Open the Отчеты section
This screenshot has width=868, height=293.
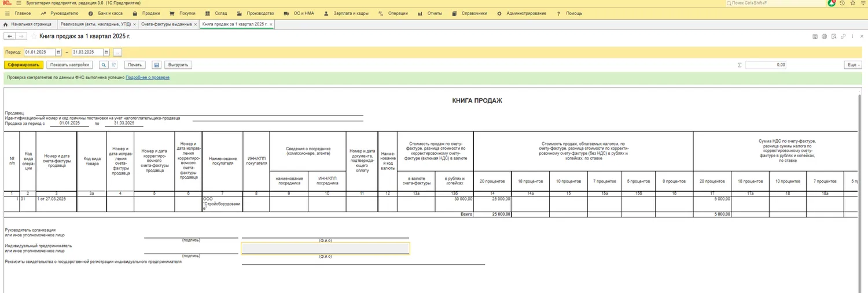(x=429, y=13)
